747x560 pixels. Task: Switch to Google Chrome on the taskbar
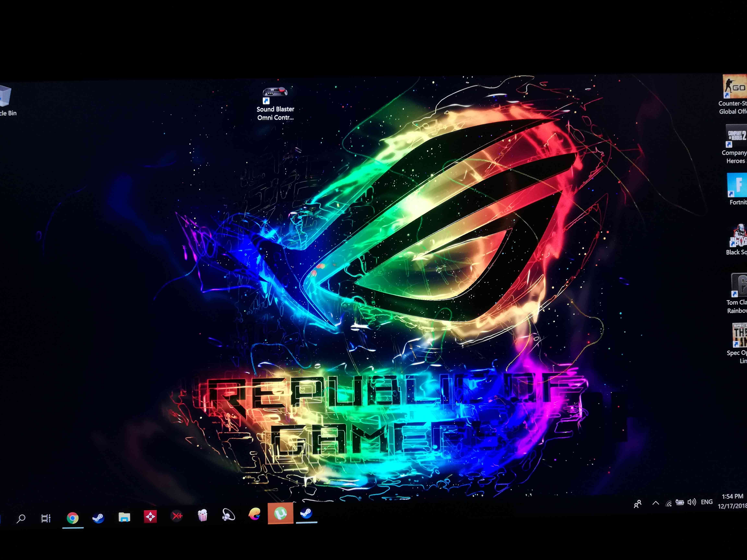click(x=73, y=518)
